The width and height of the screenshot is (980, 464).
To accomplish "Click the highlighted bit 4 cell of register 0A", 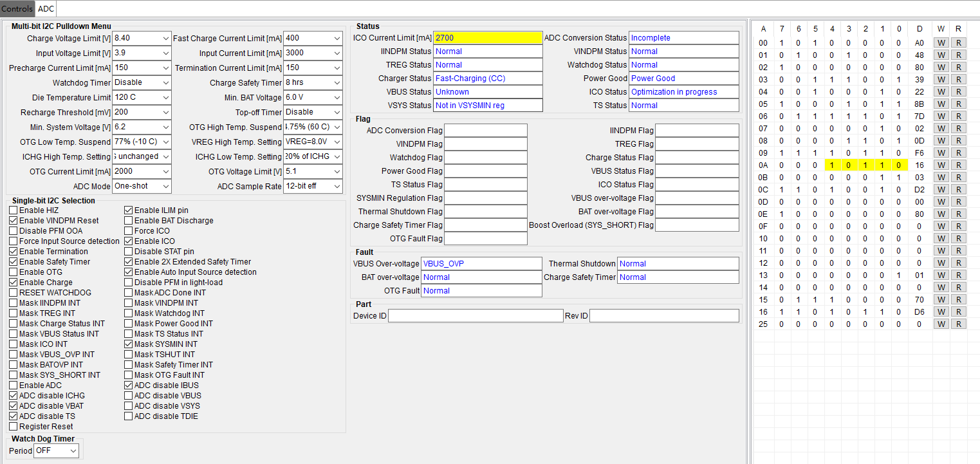I will point(832,165).
